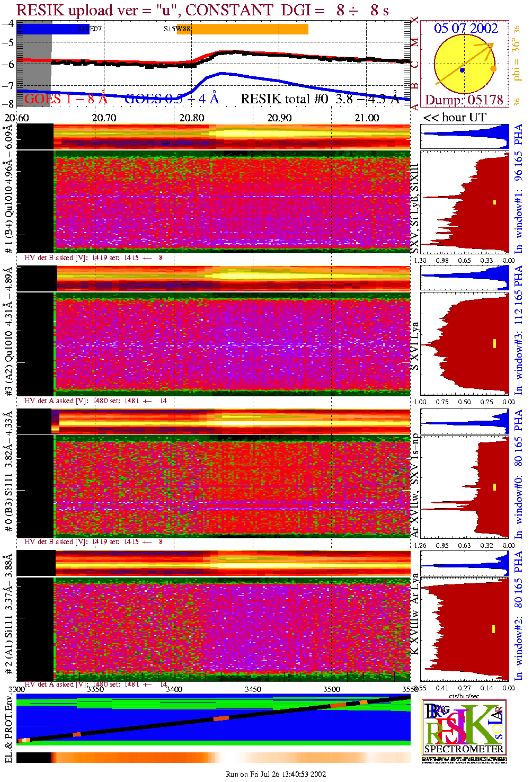Click the Dump: 05178 label
Screen dimensions: 532x782
[464, 100]
